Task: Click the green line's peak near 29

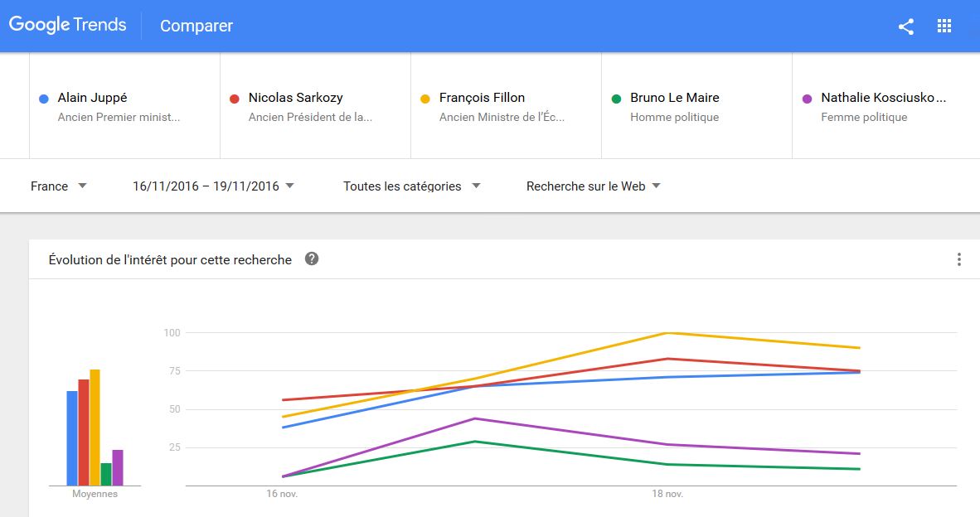Action: click(475, 442)
